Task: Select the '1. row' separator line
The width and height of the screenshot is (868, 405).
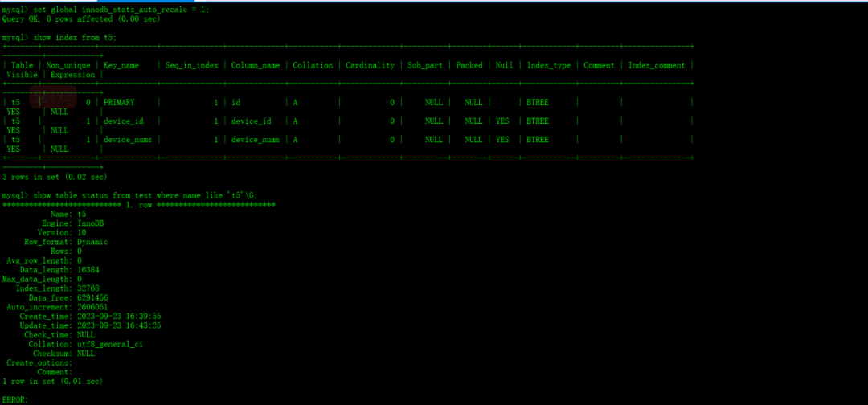Action: pos(139,205)
